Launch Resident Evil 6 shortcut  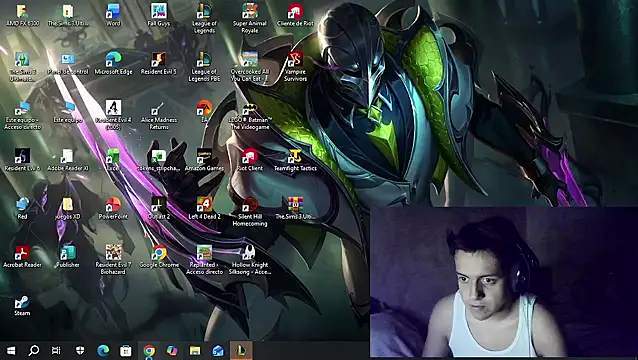pyautogui.click(x=22, y=160)
